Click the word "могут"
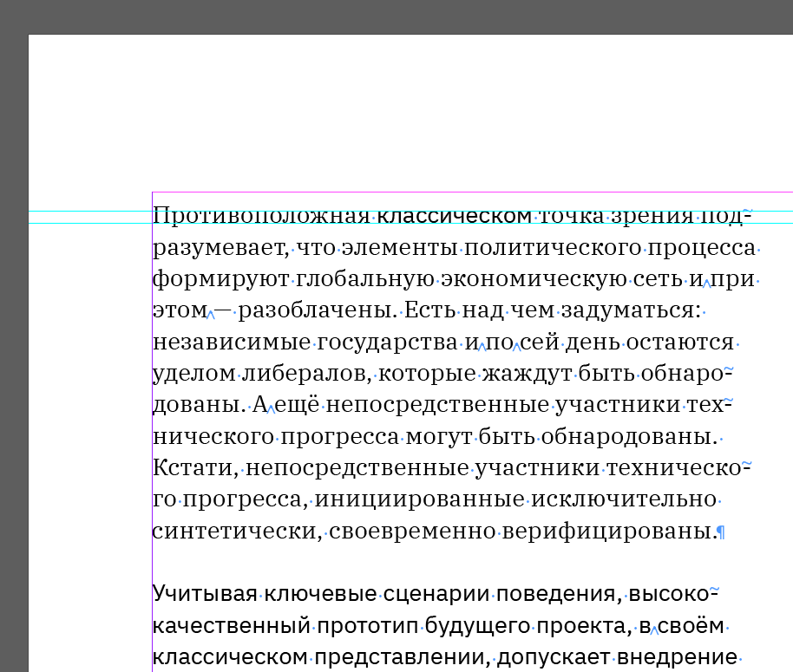This screenshot has height=672, width=793. tap(439, 437)
